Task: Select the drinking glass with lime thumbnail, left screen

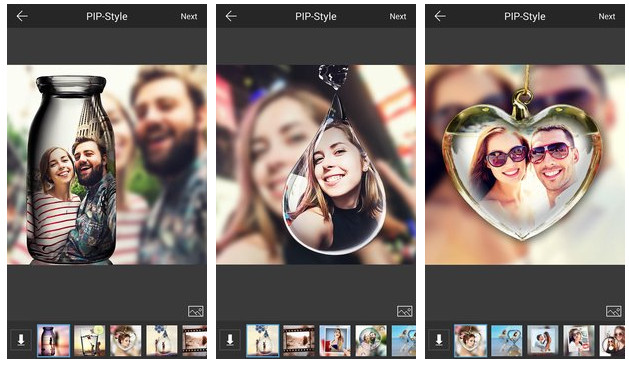Action: 89,341
